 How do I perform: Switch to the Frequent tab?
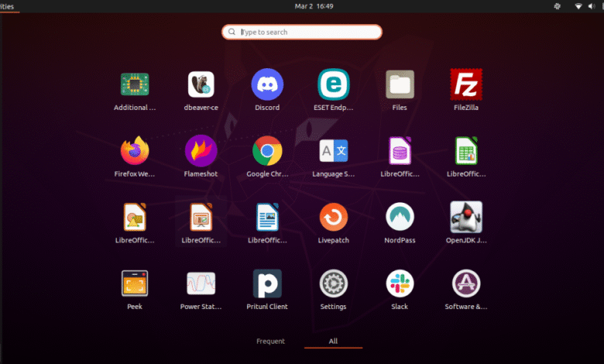click(x=270, y=342)
